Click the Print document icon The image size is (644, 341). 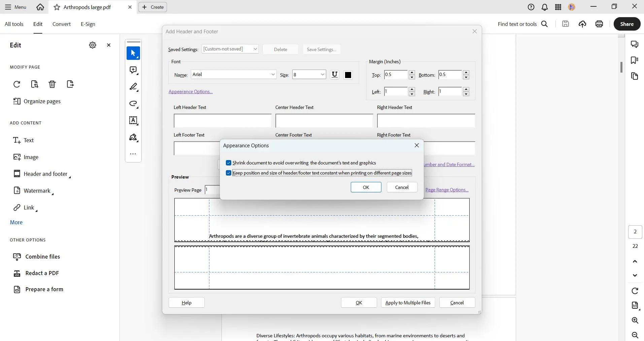pos(600,24)
